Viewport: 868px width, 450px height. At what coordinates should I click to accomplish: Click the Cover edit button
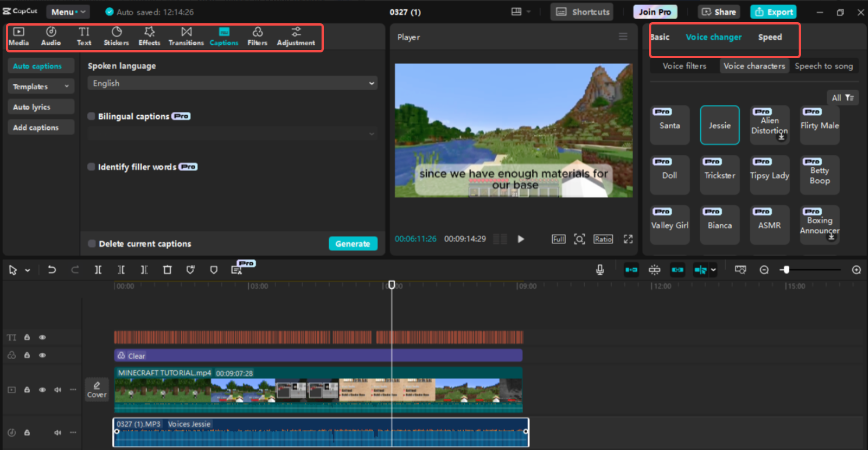pyautogui.click(x=97, y=389)
